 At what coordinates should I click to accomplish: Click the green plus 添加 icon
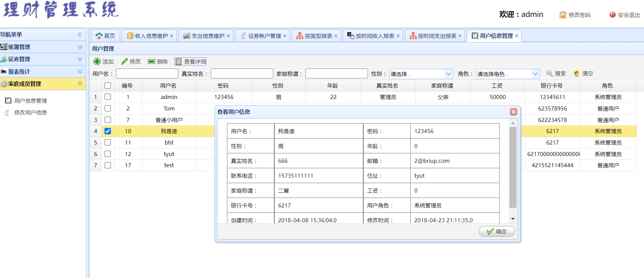[x=97, y=61]
